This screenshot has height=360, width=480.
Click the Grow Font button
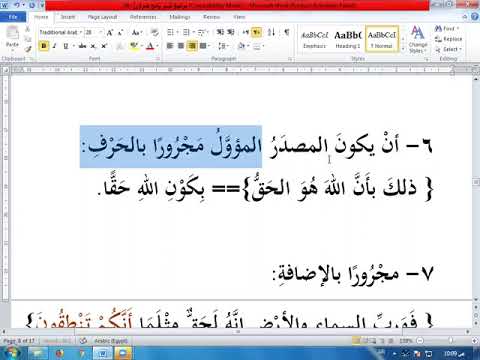pyautogui.click(x=110, y=32)
